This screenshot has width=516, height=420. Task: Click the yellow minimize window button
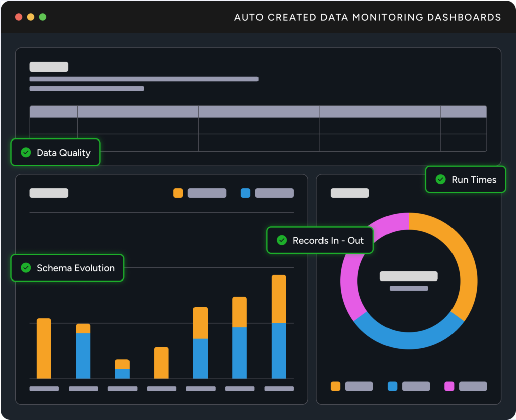coord(31,17)
